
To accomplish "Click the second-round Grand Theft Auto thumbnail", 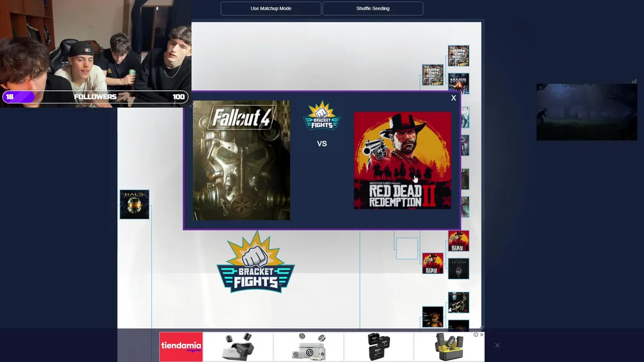I will point(433,74).
